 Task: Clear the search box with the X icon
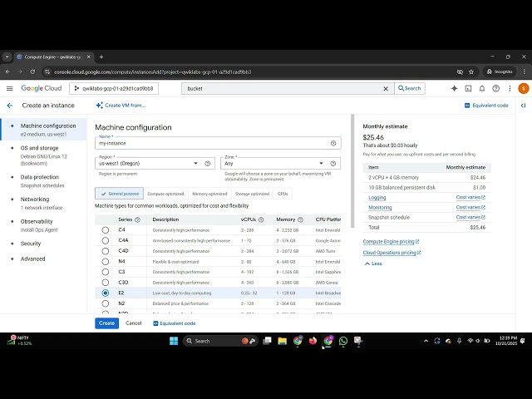click(386, 89)
